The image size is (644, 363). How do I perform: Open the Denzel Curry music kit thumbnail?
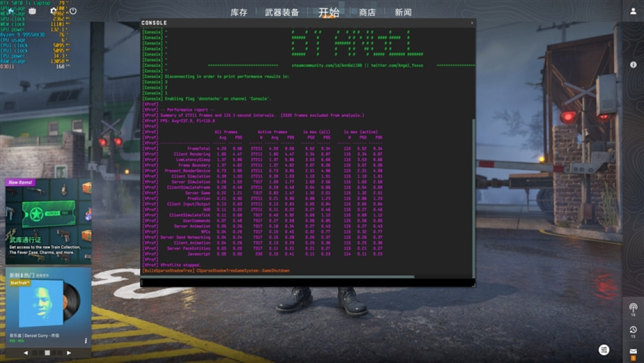coord(48,303)
